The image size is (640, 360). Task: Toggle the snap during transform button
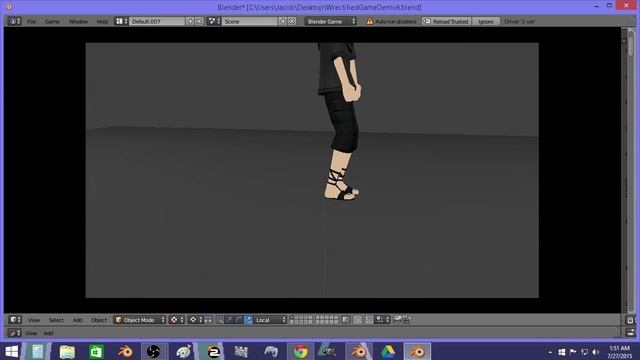click(369, 320)
